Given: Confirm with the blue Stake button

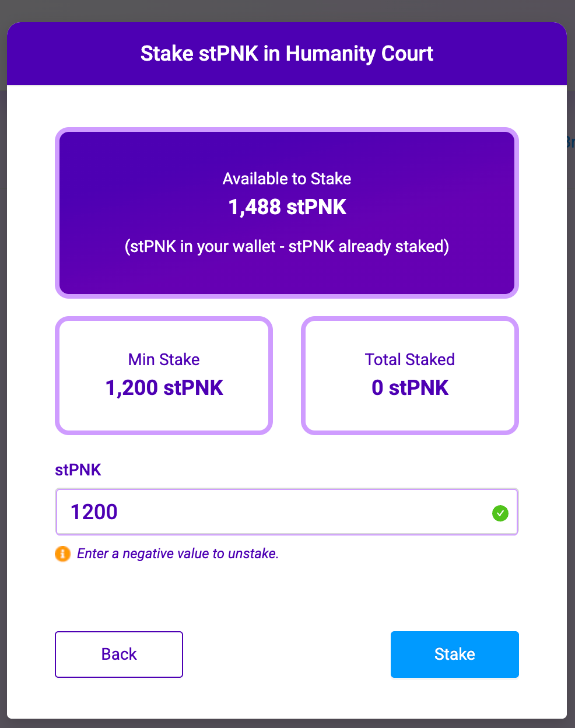Looking at the screenshot, I should click(454, 654).
